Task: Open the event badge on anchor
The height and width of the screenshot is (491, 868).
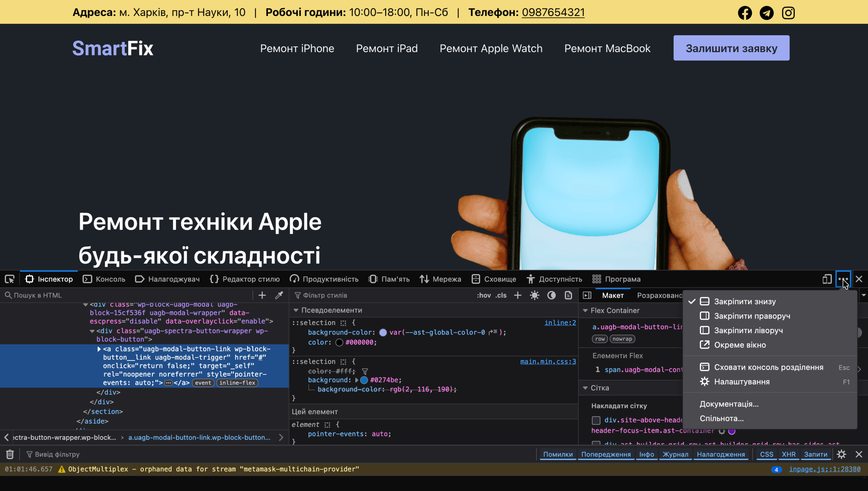Action: click(x=203, y=383)
